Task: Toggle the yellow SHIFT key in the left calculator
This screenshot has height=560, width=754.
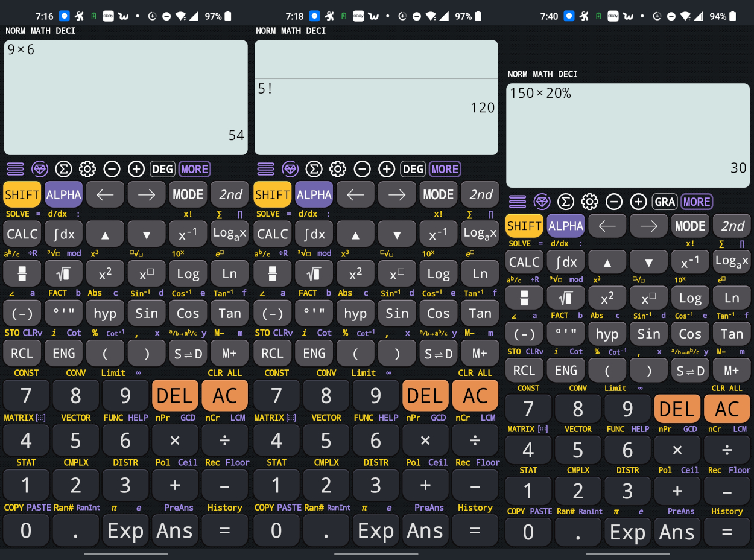Action: coord(22,194)
